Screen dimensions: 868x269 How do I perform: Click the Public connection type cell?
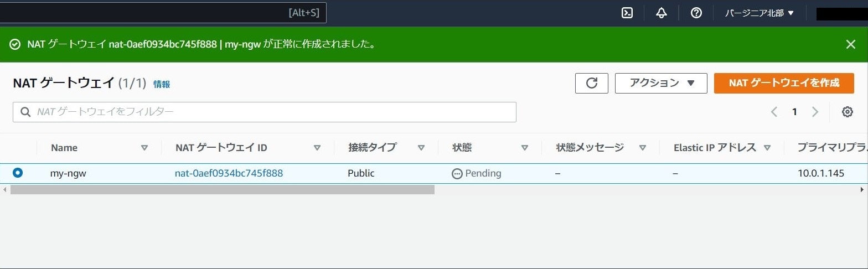click(361, 173)
